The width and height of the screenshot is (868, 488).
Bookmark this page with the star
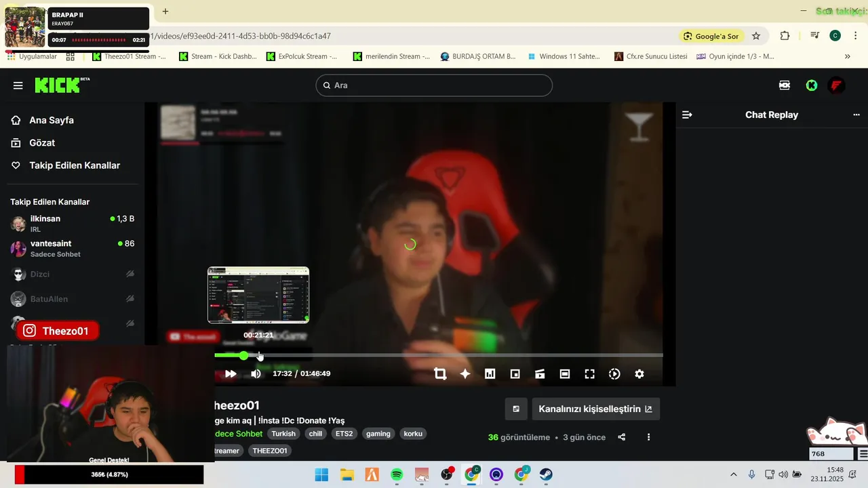click(x=756, y=36)
